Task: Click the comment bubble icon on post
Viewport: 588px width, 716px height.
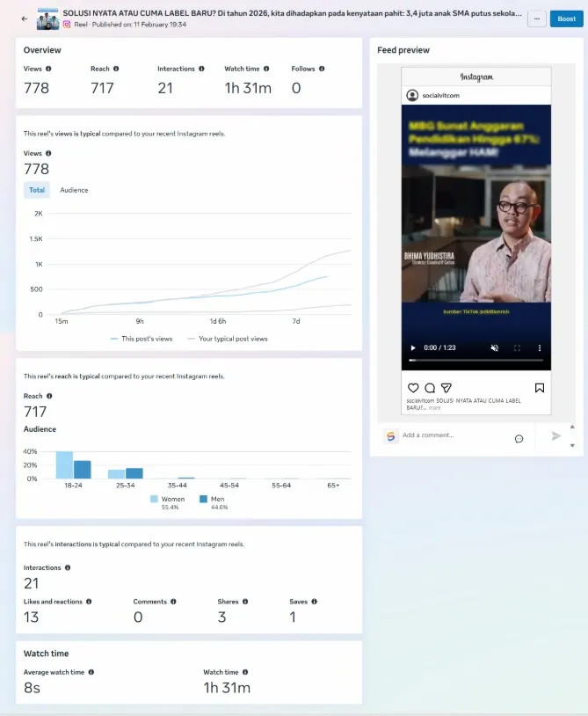Action: click(x=430, y=388)
